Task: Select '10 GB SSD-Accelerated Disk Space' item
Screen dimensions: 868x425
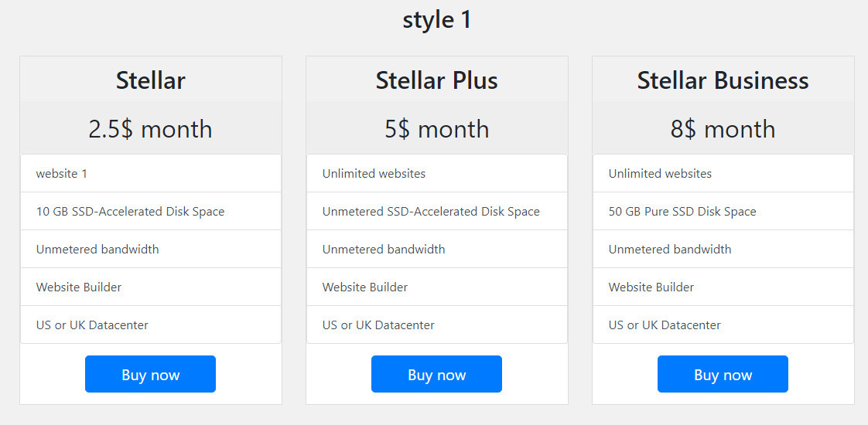Action: [x=151, y=211]
